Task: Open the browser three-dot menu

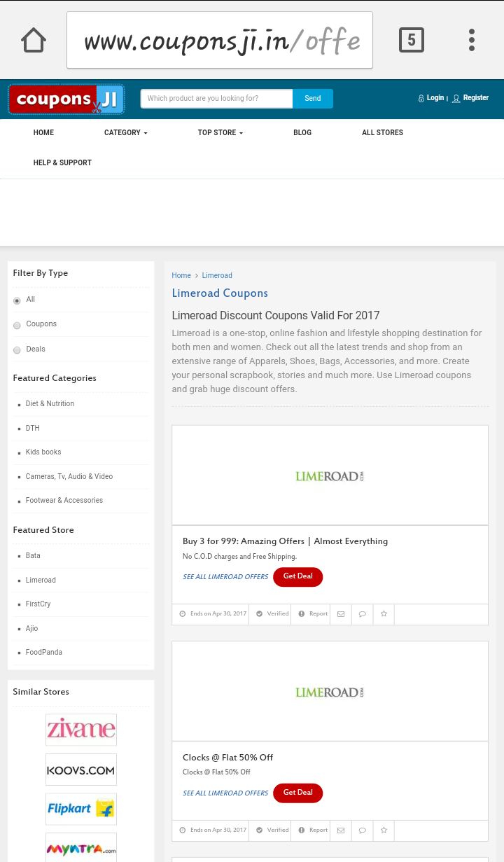Action: (x=472, y=40)
